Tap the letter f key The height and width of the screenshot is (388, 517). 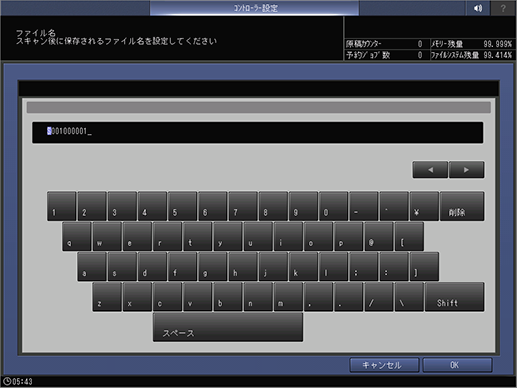(183, 267)
